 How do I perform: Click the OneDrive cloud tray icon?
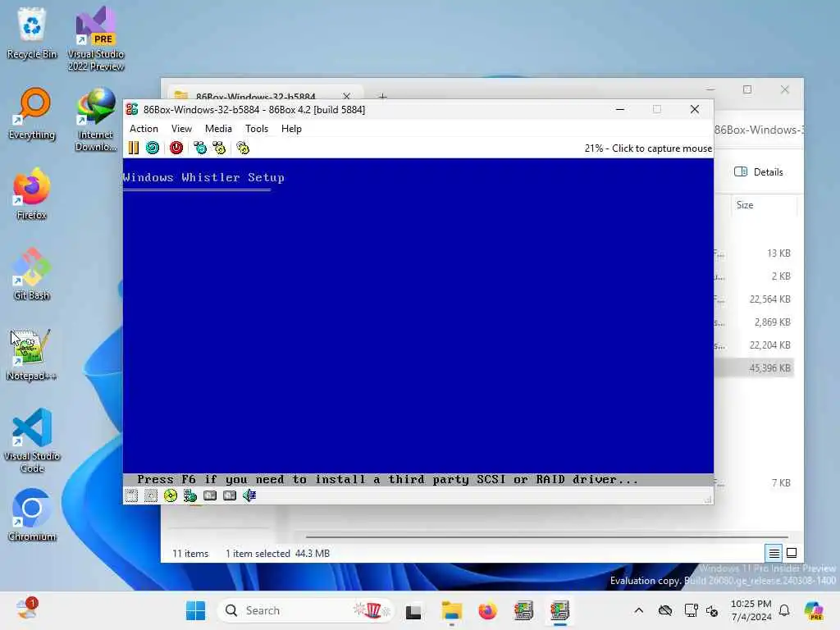[665, 610]
